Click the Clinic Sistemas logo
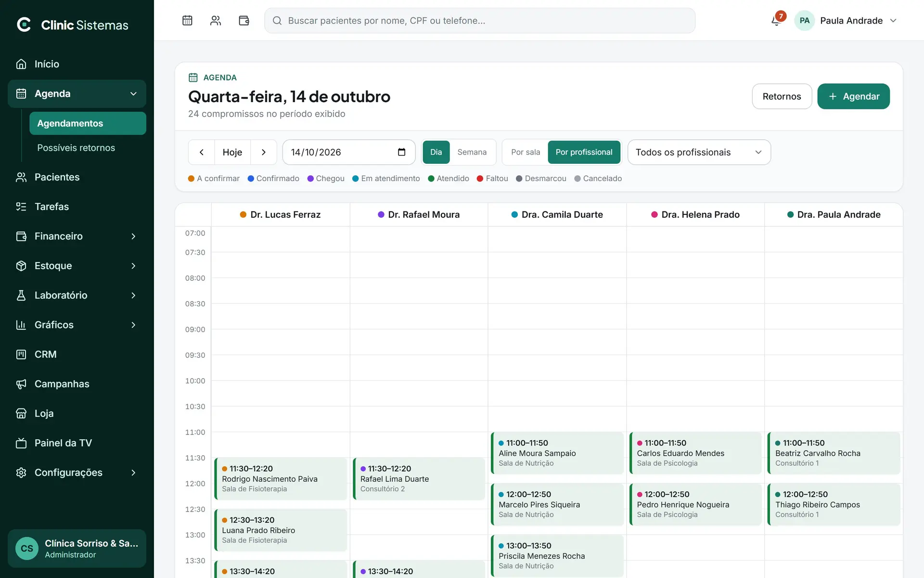924x578 pixels. 72,25
